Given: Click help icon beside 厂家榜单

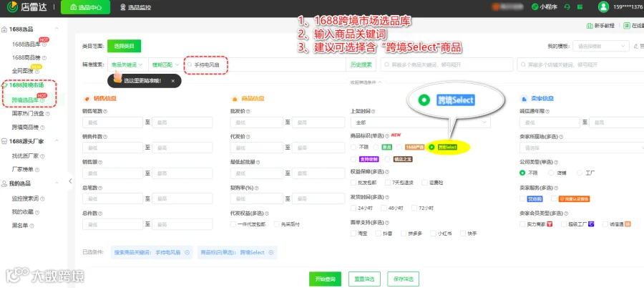Looking at the screenshot, I should coord(36,170).
